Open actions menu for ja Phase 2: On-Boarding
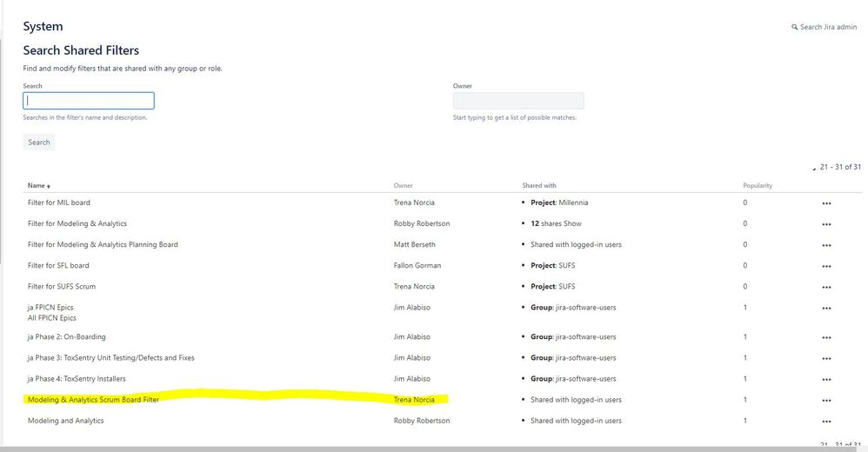Viewport: 868px width, 452px height. pos(826,338)
